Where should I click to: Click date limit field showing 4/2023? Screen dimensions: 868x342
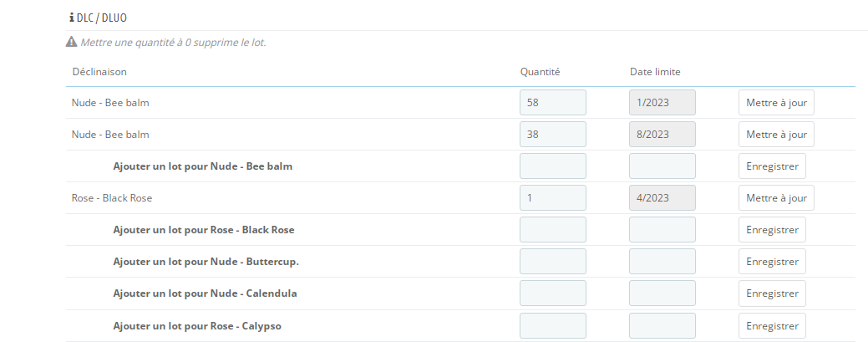pyautogui.click(x=662, y=198)
